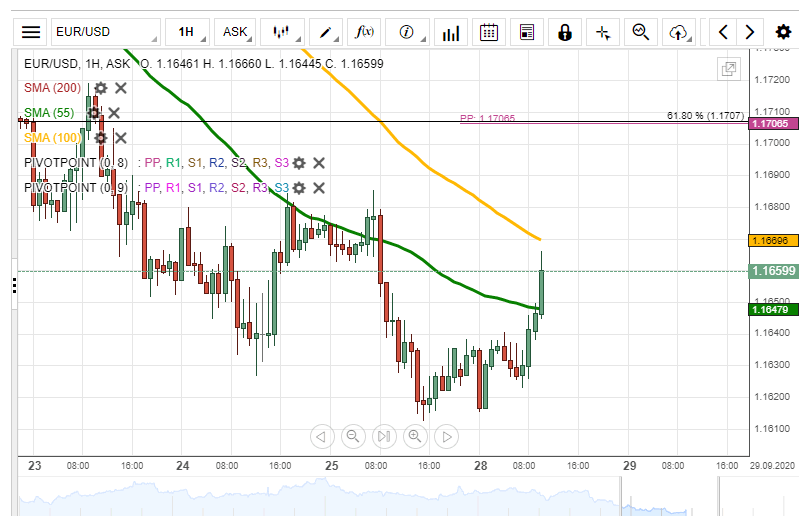
Task: Switch the ASK price side dropdown
Action: click(236, 32)
